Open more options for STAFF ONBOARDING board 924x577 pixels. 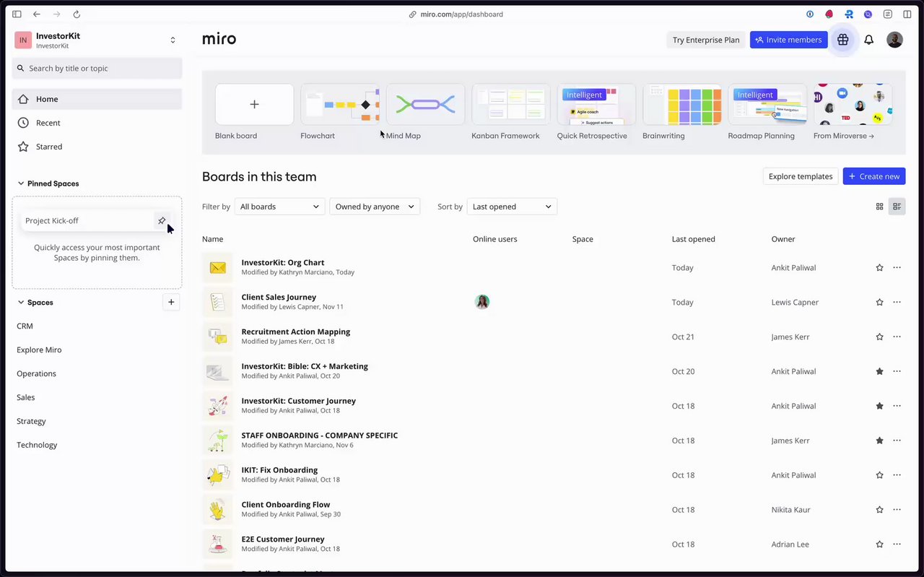pos(897,441)
